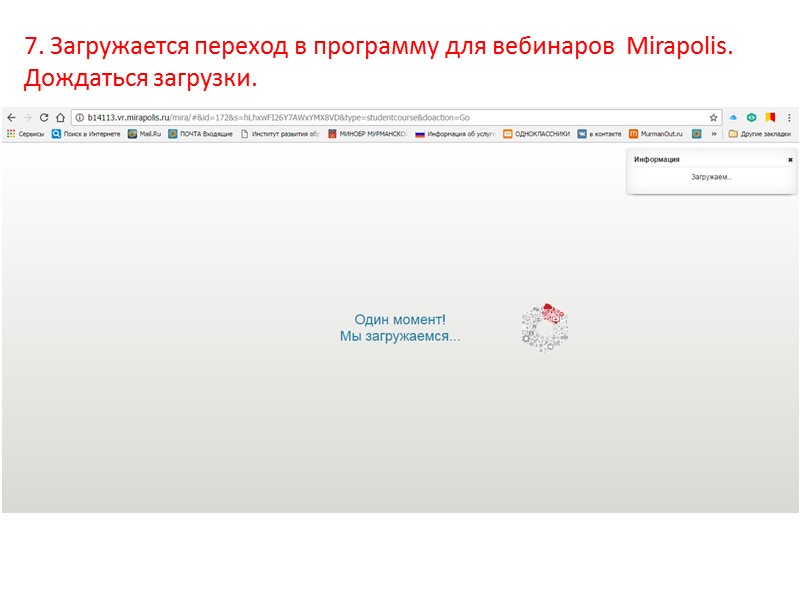This screenshot has width=800, height=600.
Task: Click the Информация popup title
Action: (657, 159)
